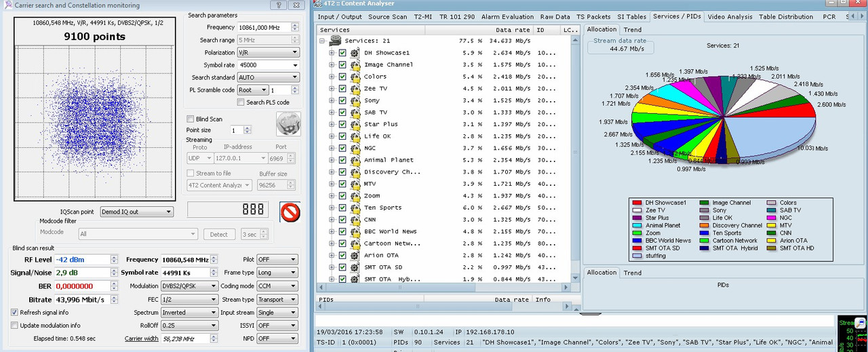Screen dimensions: 868x352
Task: Click the DH Showcase1 service icon
Action: [x=355, y=53]
